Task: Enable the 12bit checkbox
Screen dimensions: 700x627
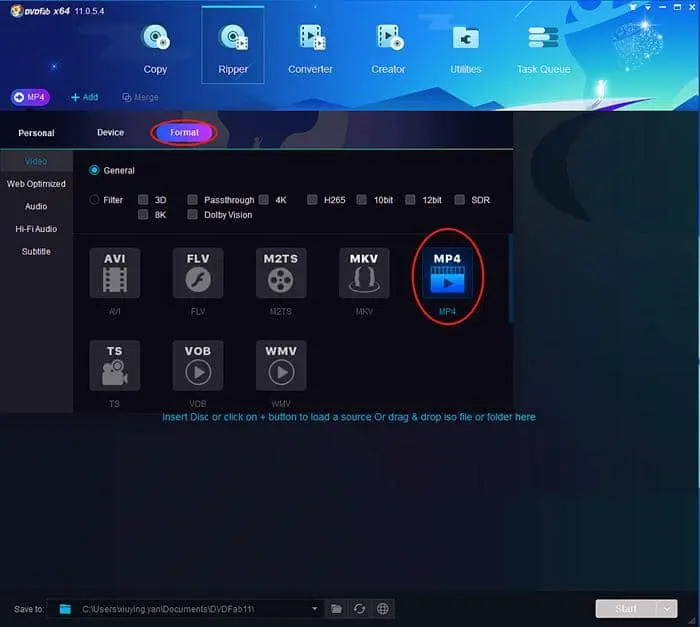Action: tap(410, 200)
